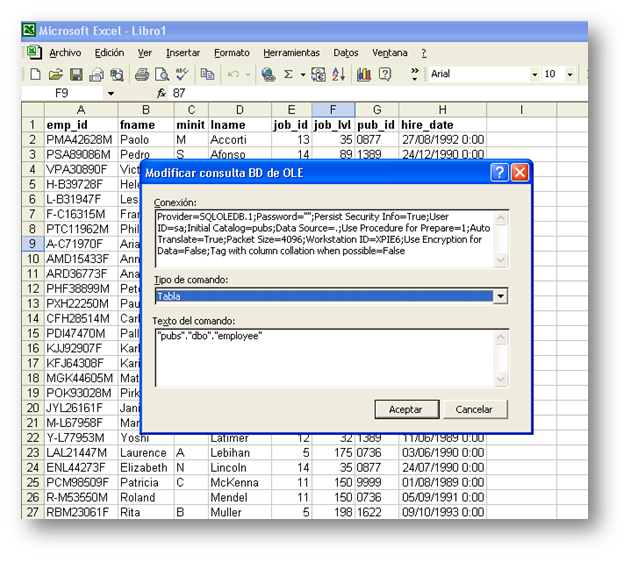Click Conexión box scroll up arrow
The width and height of the screenshot is (630, 561).
point(501,218)
